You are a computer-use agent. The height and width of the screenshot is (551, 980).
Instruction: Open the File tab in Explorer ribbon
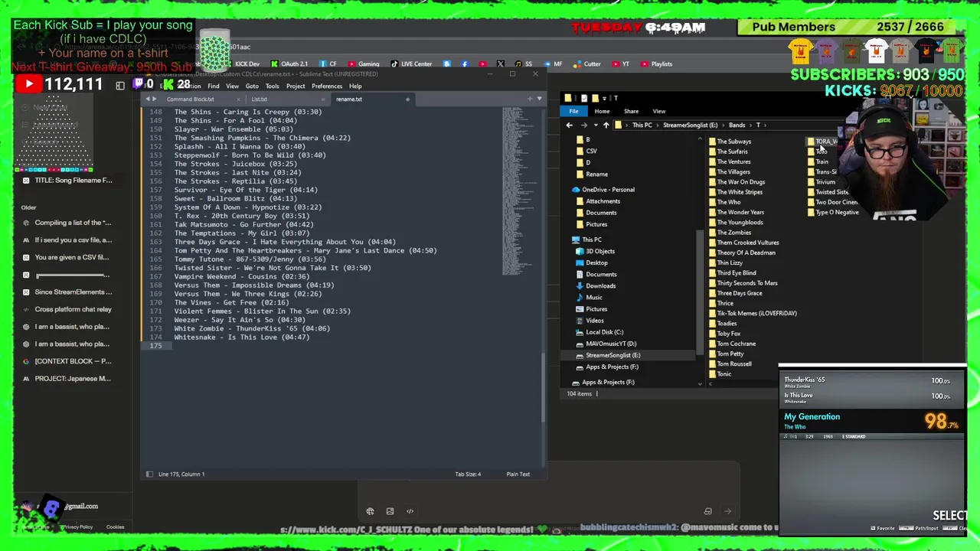(573, 111)
